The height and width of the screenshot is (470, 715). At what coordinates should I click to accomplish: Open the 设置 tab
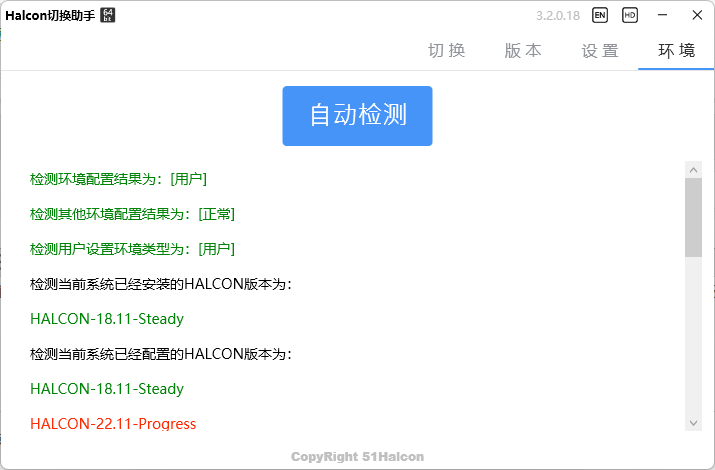(600, 50)
